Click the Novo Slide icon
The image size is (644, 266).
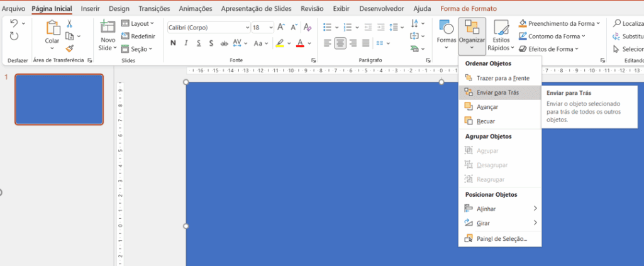point(108,28)
